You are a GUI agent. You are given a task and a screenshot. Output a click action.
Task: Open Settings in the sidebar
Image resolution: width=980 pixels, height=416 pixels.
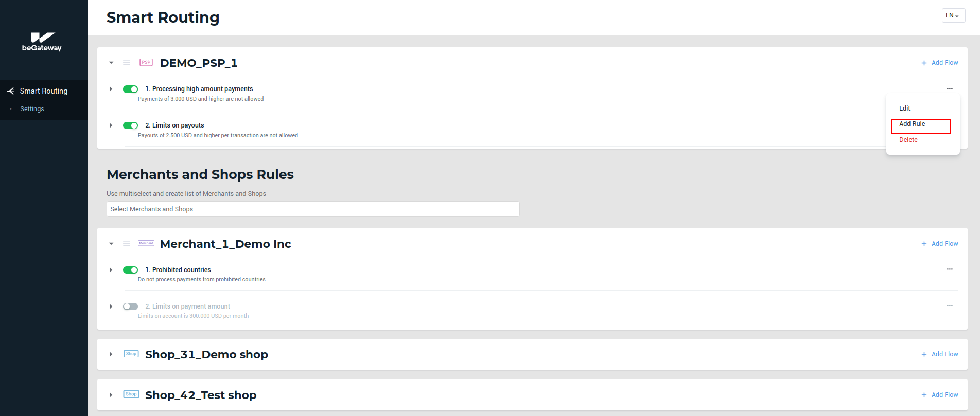pos(32,109)
